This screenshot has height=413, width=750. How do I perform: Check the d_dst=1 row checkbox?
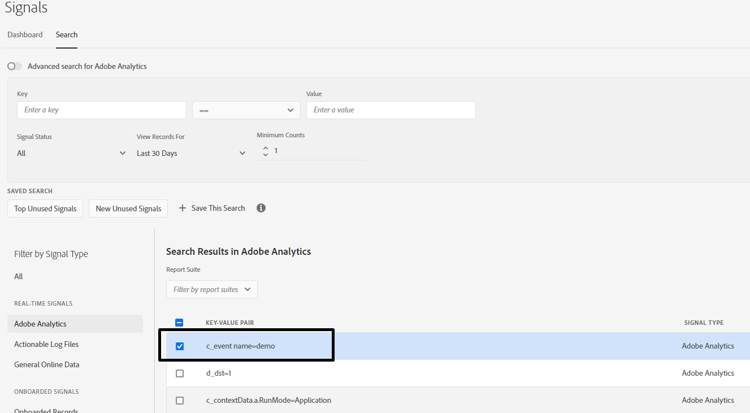[x=180, y=373]
